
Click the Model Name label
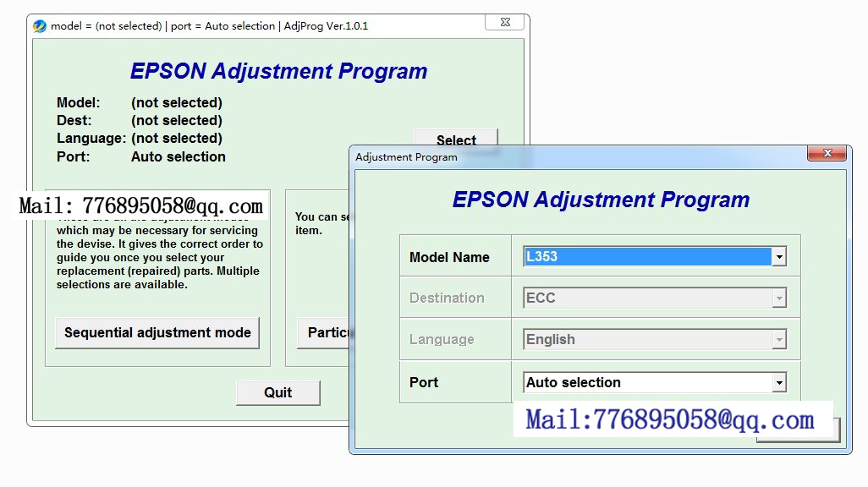[x=449, y=257]
